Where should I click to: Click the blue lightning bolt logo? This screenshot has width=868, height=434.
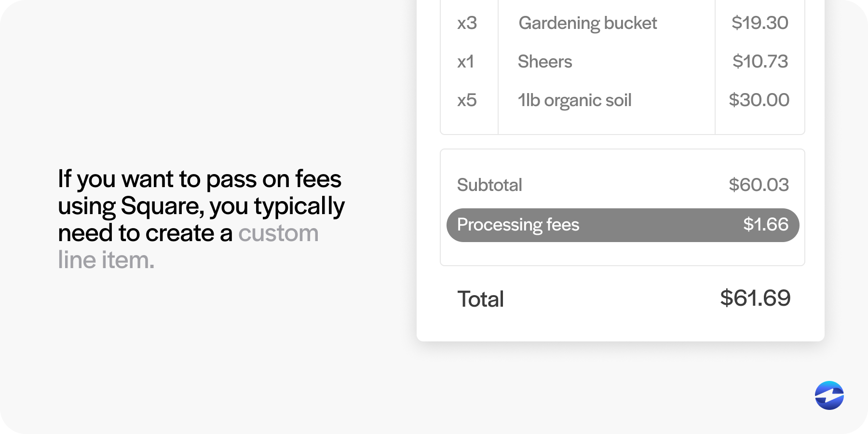tap(829, 395)
